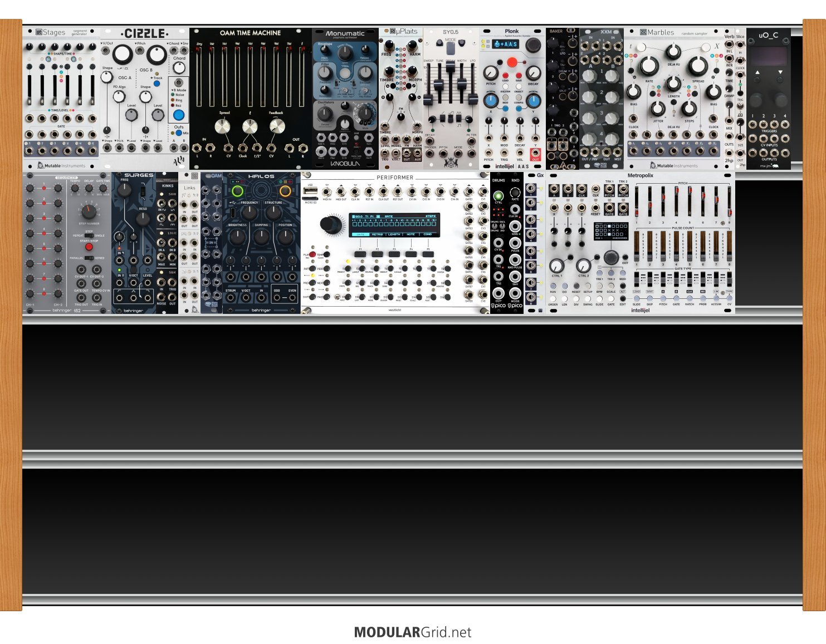This screenshot has width=826, height=644.
Task: Click the DECAY knob on Plonk
Action: 533,73
